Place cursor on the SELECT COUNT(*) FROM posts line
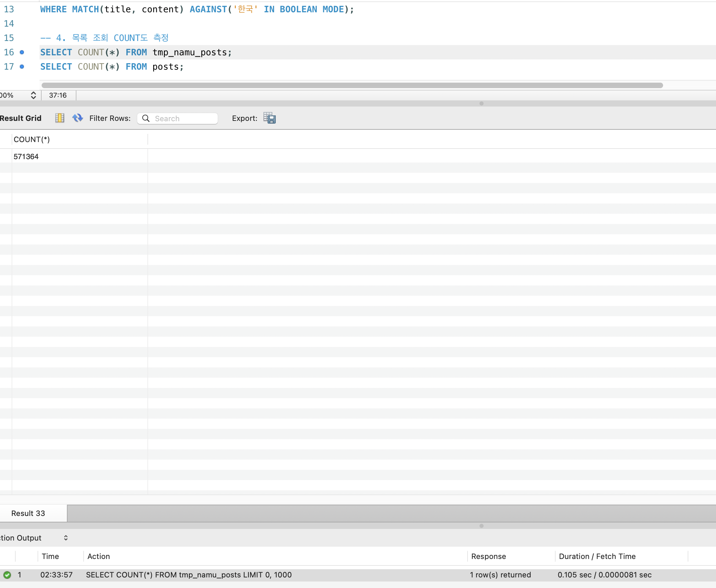The width and height of the screenshot is (716, 588). [112, 67]
